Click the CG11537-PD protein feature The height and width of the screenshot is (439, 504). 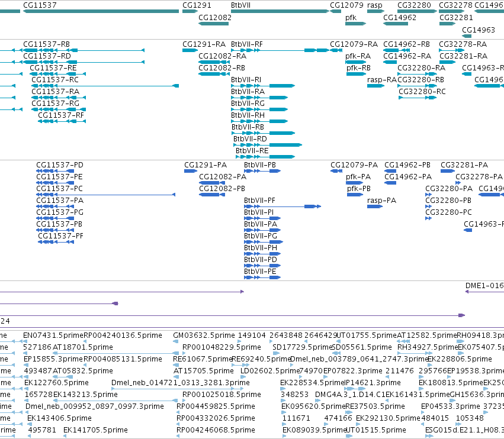click(x=55, y=171)
